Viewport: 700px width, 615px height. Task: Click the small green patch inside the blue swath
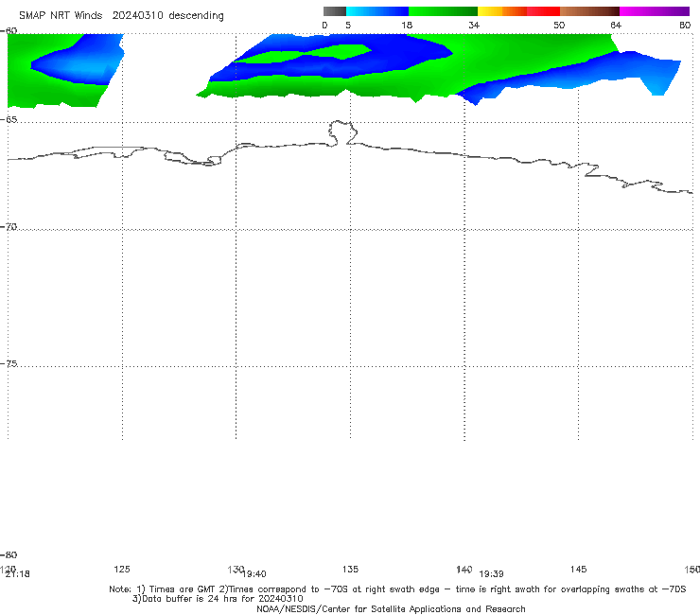point(304,54)
